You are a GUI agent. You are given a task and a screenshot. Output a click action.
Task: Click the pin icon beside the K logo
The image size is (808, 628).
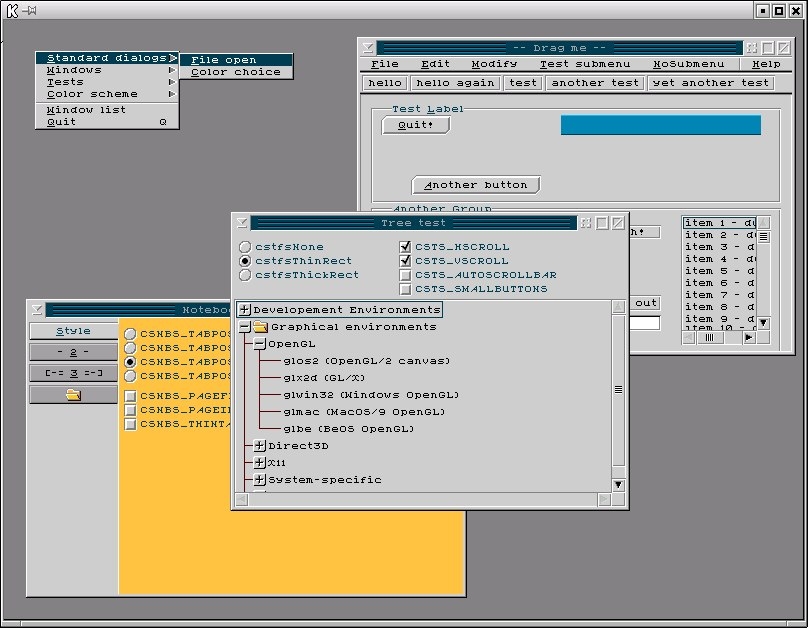[x=30, y=11]
